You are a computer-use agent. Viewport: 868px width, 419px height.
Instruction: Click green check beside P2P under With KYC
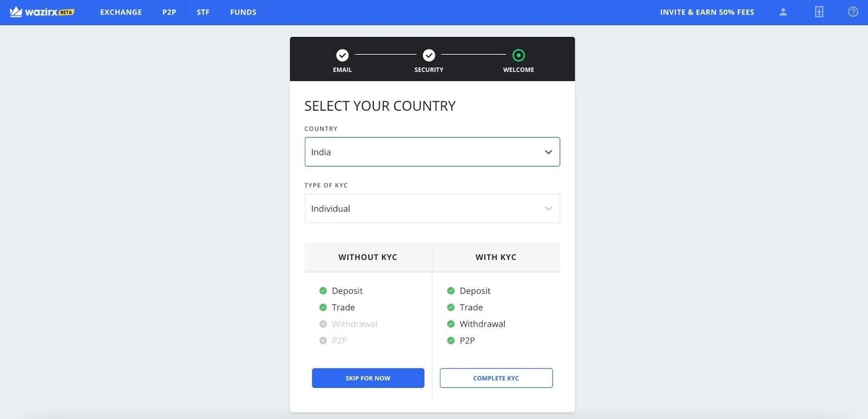click(451, 341)
